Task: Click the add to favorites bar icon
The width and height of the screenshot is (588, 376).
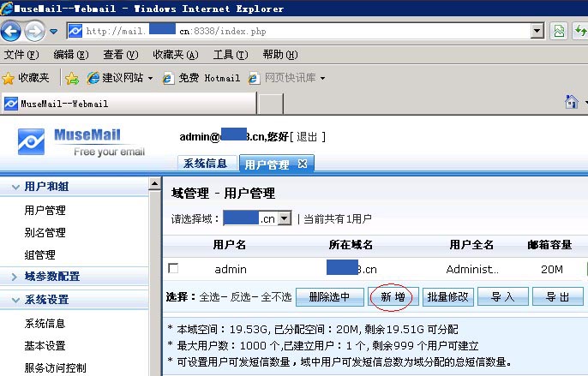Action: pyautogui.click(x=72, y=78)
